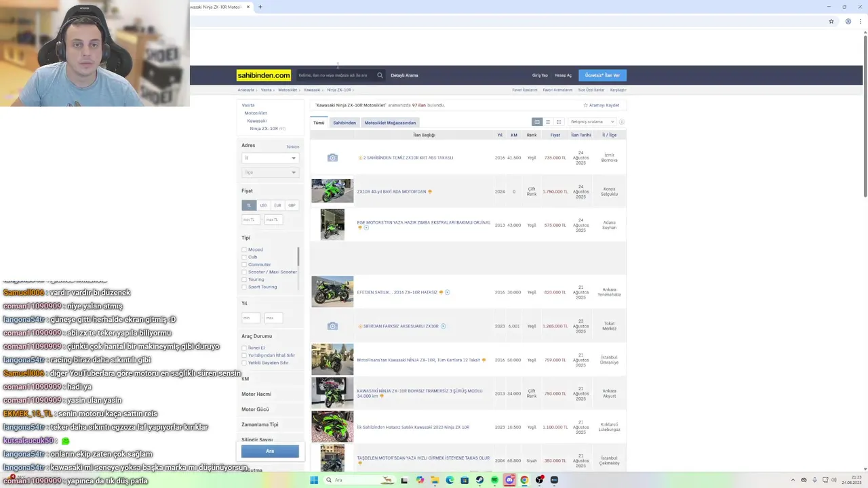Select EUR currency button
868x488 pixels.
pos(277,205)
